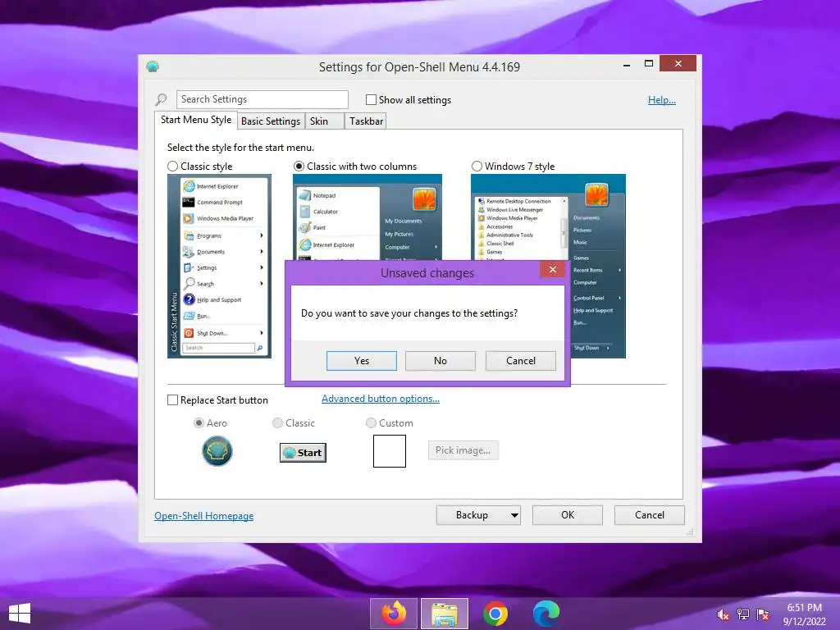
Task: Click the empty Custom button image box
Action: (x=390, y=451)
